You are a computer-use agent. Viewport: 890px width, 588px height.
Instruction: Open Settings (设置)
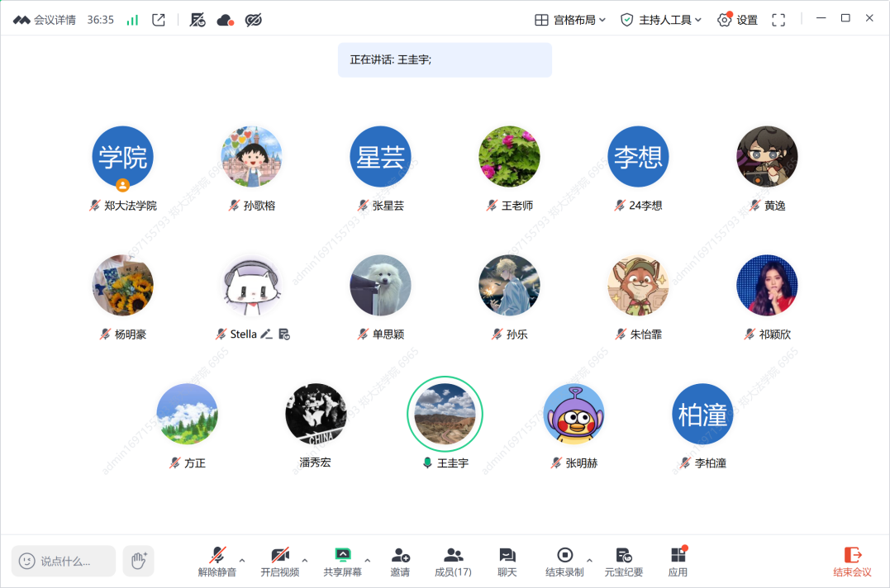point(738,20)
